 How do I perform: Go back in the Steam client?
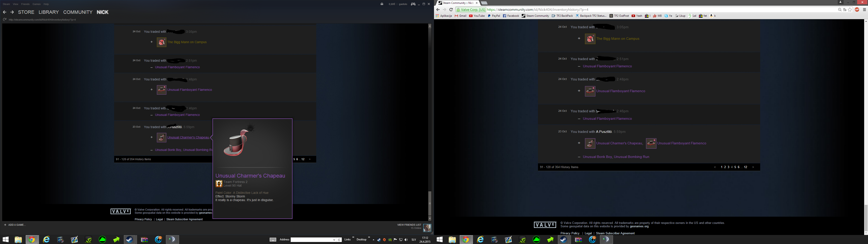pos(4,12)
